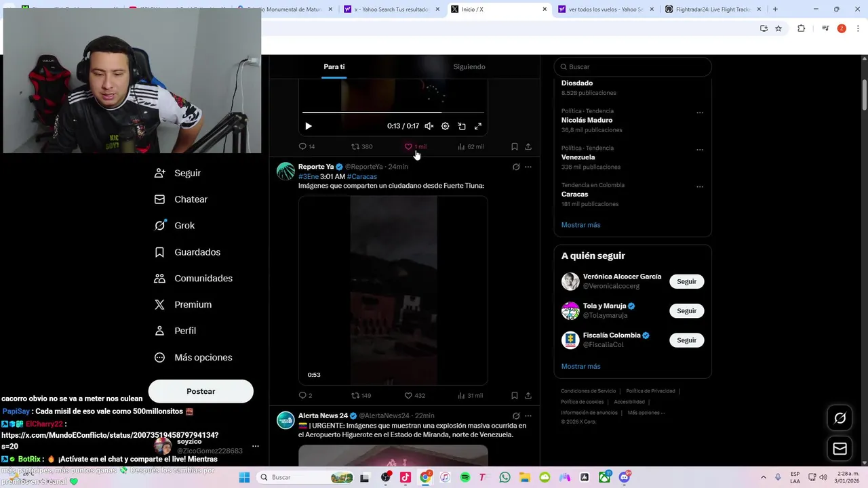The image size is (868, 488).
Task: Like the tweet with 432 likes
Action: 414,395
